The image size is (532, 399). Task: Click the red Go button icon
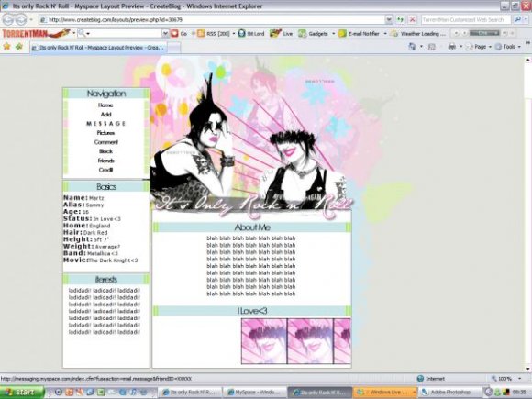coord(174,33)
